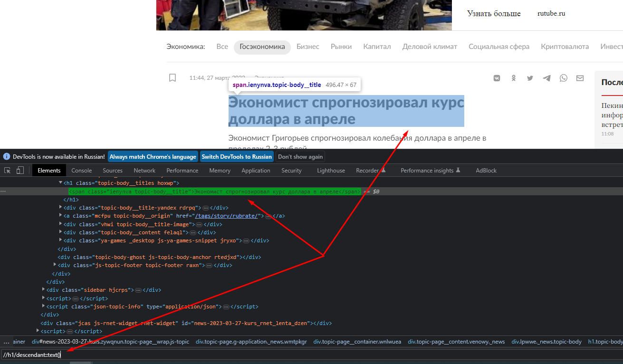Click the info icon in DevTools language notice
This screenshot has width=623, height=364.
(x=7, y=156)
